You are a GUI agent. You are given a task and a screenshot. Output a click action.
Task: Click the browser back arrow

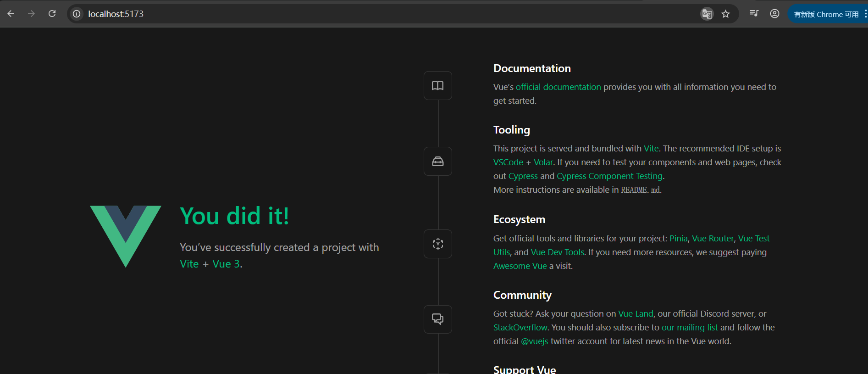[x=11, y=14]
